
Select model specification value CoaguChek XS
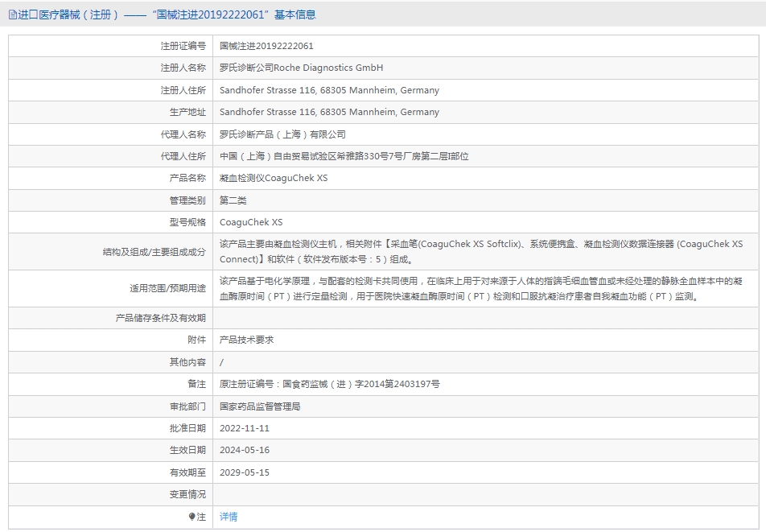(x=251, y=222)
